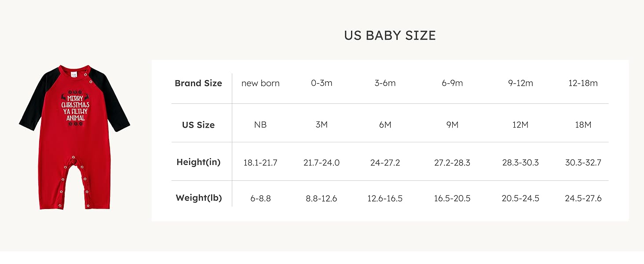Select the new born brand size cell

pyautogui.click(x=260, y=83)
